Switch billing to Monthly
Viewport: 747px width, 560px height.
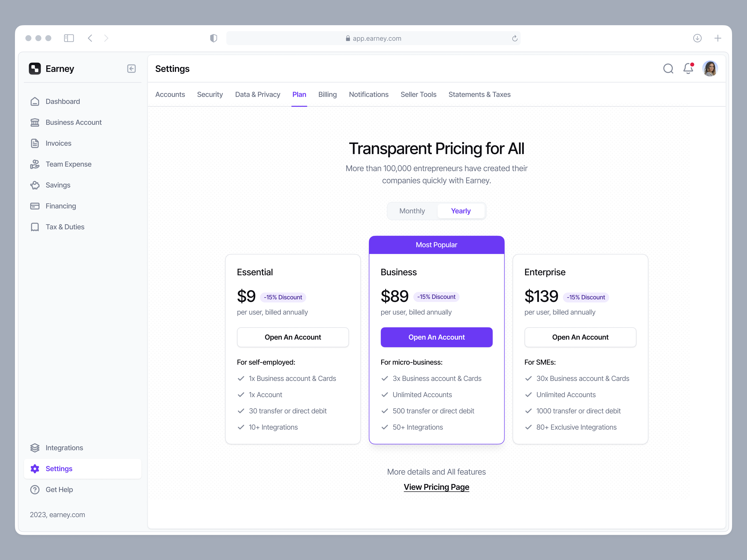412,211
